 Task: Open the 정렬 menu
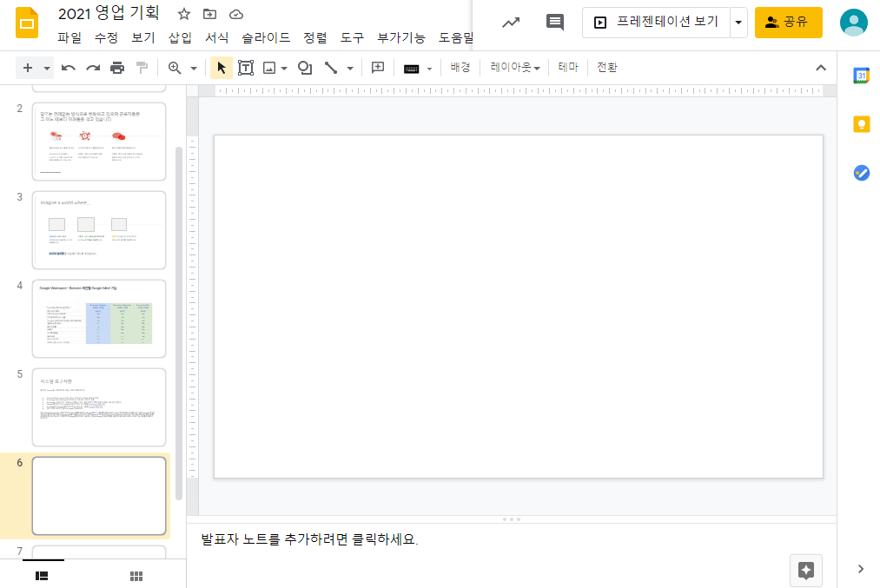tap(315, 37)
